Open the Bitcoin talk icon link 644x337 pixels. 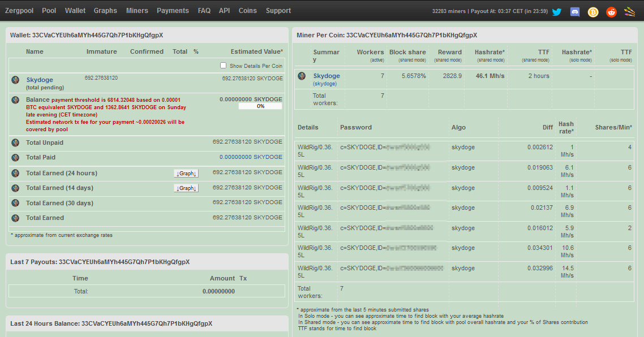tap(593, 12)
